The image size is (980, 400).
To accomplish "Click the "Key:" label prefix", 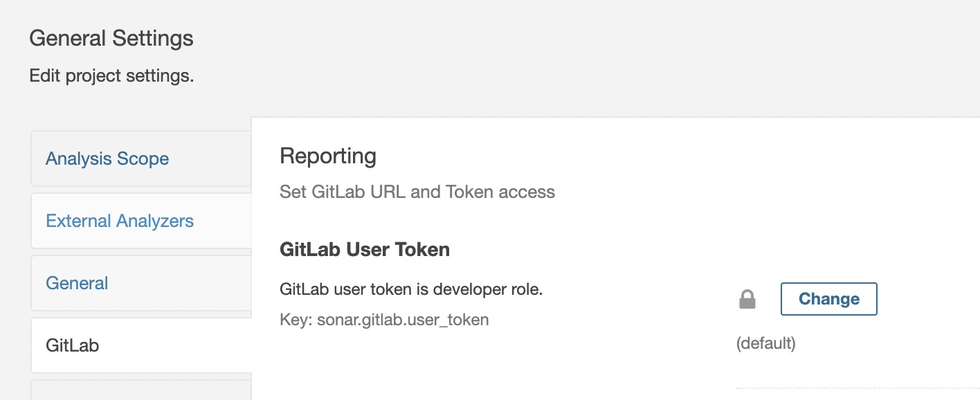I will tap(296, 320).
